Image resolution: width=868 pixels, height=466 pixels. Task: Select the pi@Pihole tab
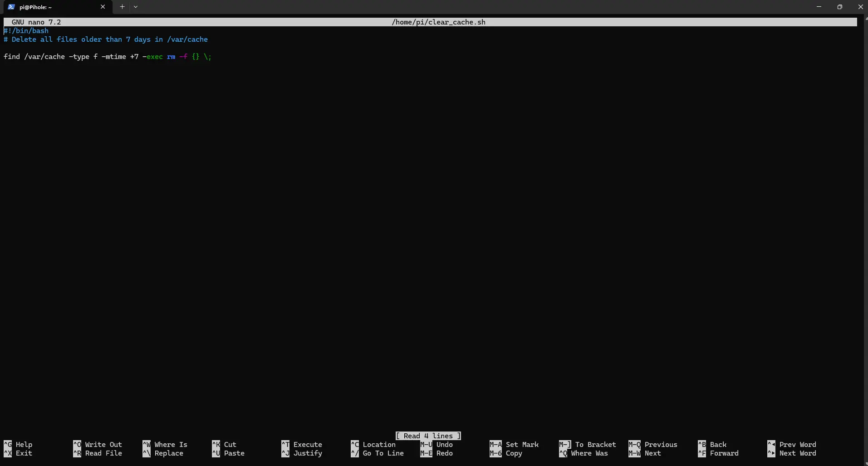[54, 7]
